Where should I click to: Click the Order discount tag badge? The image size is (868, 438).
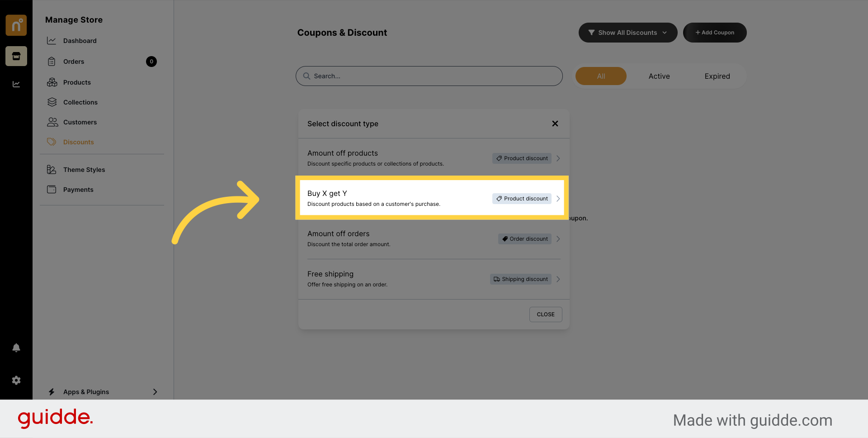525,239
